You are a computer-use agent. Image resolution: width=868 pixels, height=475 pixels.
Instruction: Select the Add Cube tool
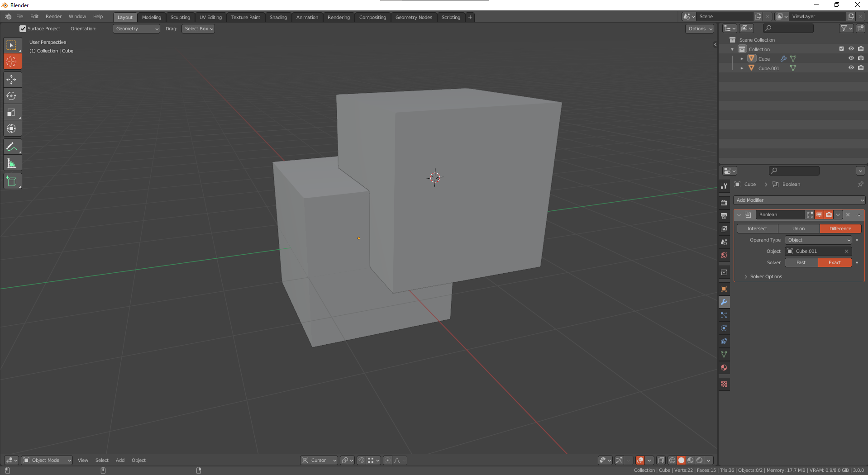(12, 181)
